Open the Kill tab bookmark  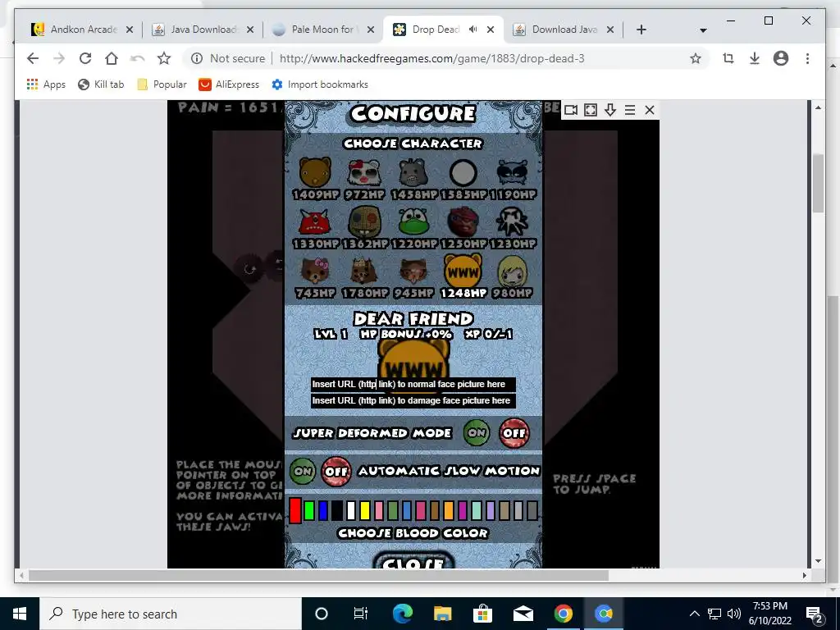[101, 84]
